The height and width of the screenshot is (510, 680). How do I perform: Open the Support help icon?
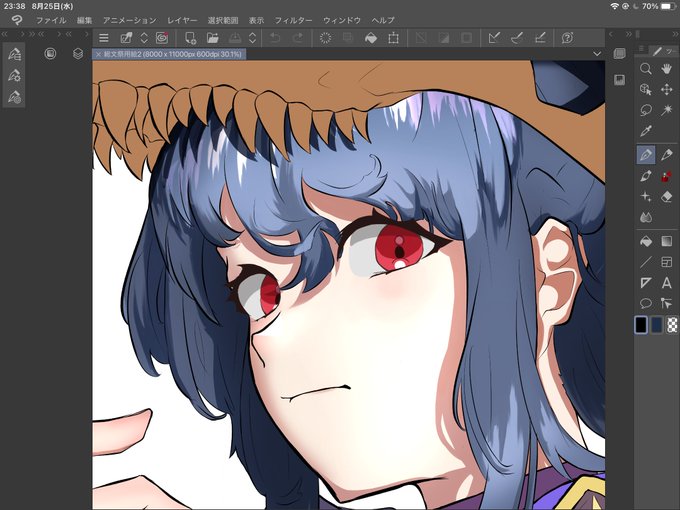567,38
